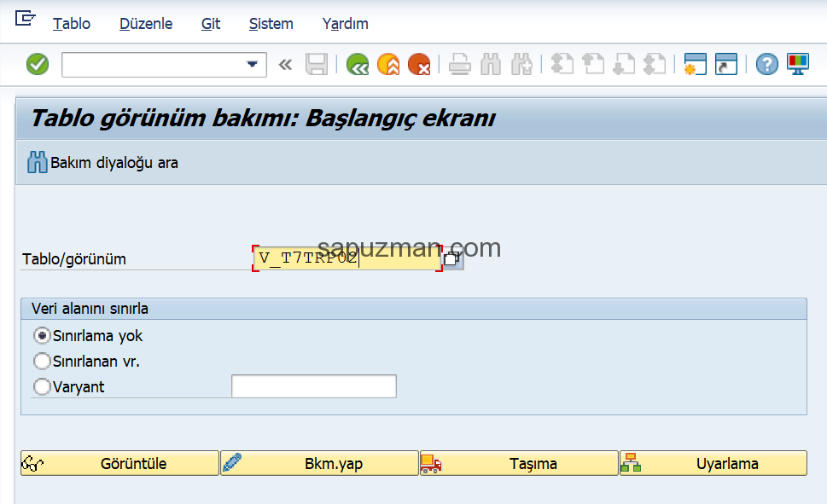Click the Bkm.yap button
827x504 pixels.
[x=319, y=463]
